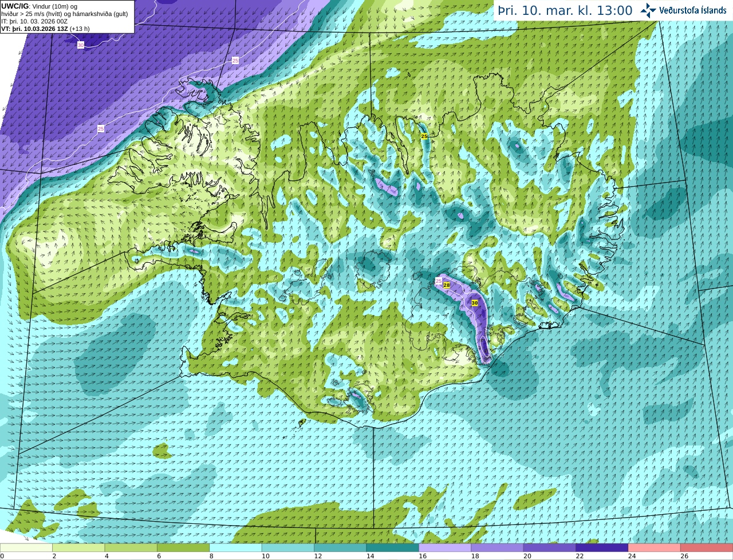Click the yellow 30 gust label
The height and width of the screenshot is (560, 733).
(x=475, y=302)
